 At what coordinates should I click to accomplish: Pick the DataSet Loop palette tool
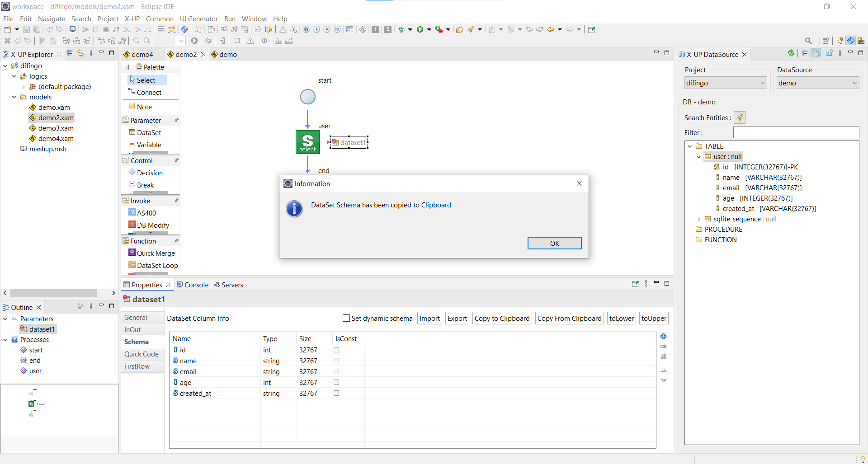[x=157, y=265]
